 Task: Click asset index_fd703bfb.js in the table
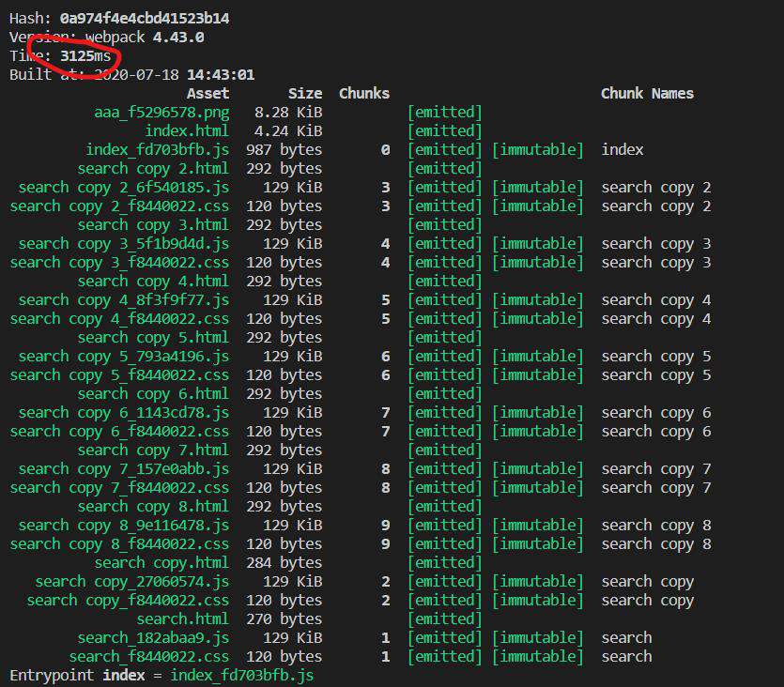158,150
